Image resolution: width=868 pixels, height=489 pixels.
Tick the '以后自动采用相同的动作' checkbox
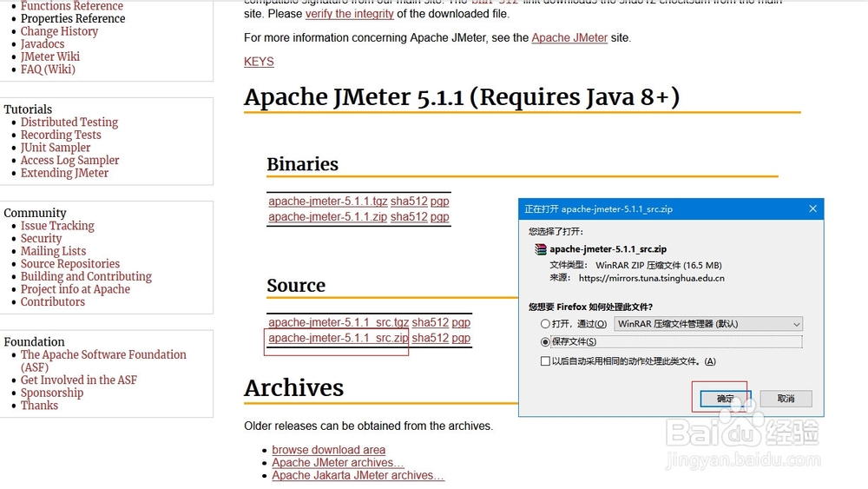[545, 361]
